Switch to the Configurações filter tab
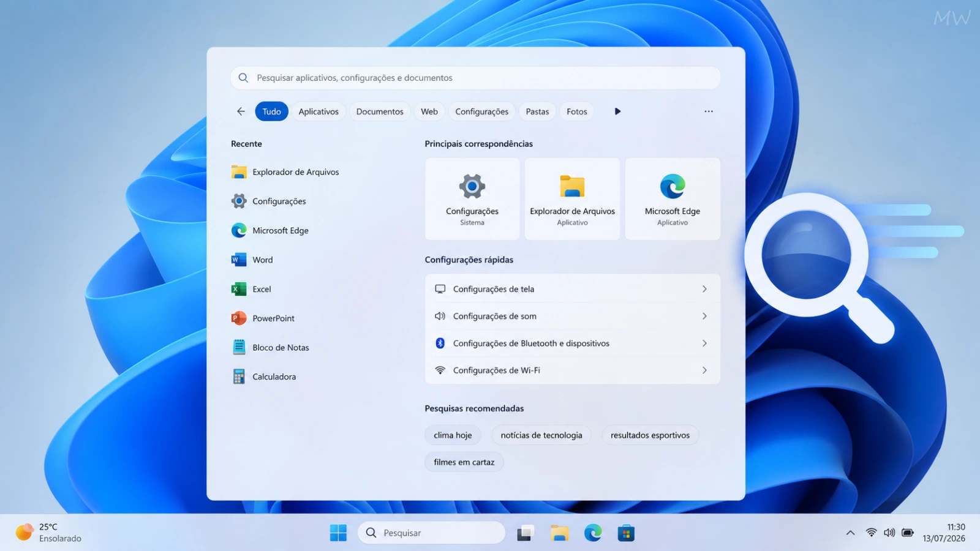This screenshot has width=980, height=551. (481, 111)
